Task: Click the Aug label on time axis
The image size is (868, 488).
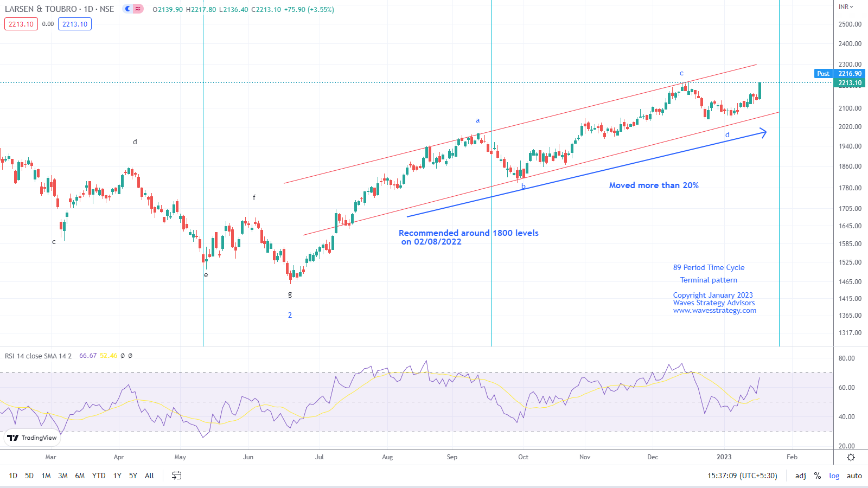Action: tap(387, 457)
